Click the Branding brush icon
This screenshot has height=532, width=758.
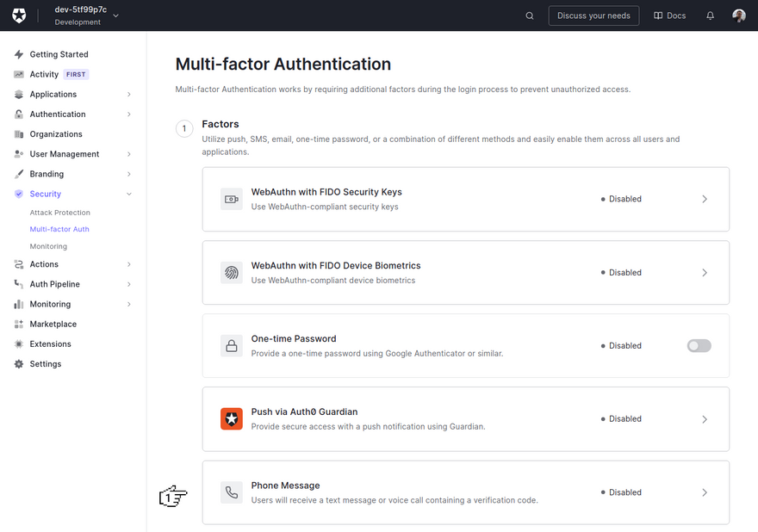pos(19,174)
